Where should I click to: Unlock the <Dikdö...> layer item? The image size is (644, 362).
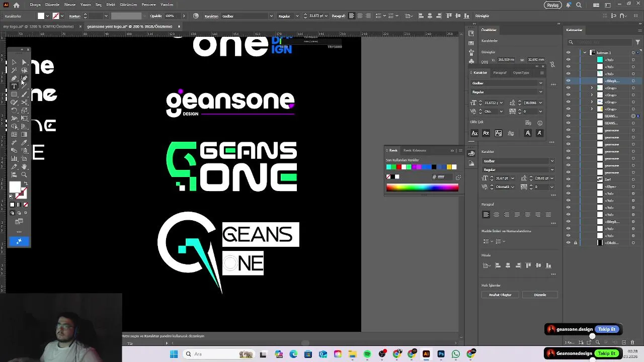point(576,243)
